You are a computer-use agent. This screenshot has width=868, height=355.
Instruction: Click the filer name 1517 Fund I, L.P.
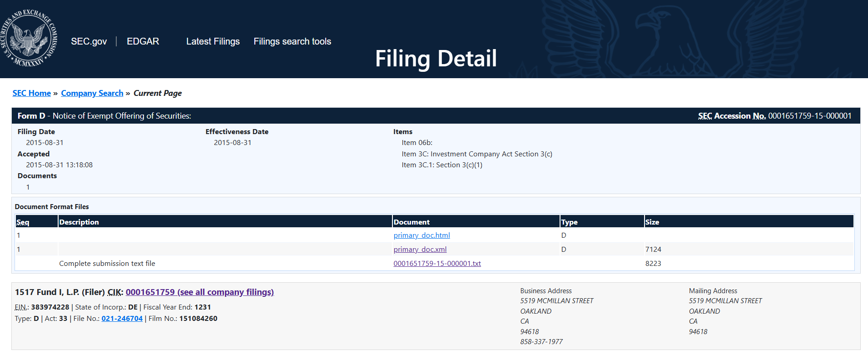coord(47,292)
